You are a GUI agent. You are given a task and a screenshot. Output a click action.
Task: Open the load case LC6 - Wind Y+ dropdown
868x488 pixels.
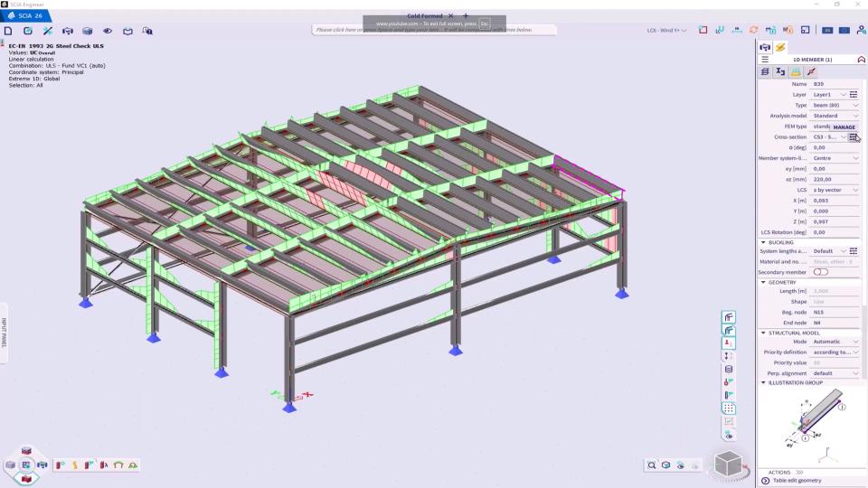666,31
